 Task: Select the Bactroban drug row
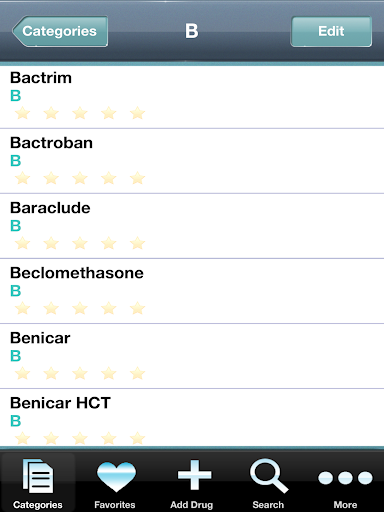pos(192,161)
